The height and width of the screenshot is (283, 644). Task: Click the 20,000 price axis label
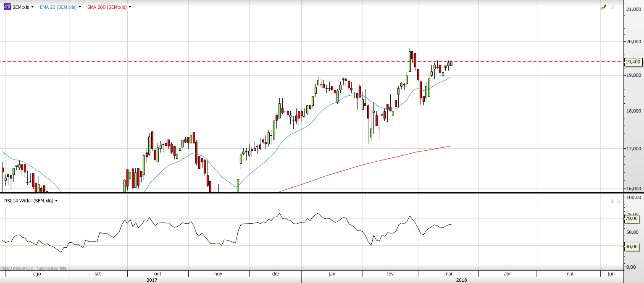633,42
